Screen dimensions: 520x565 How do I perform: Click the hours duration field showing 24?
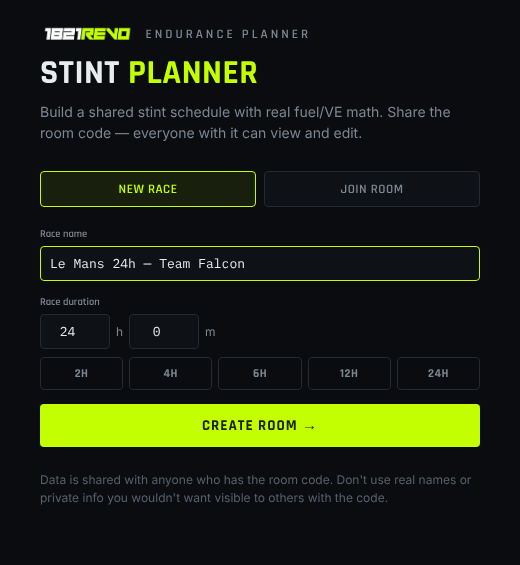[x=75, y=332]
